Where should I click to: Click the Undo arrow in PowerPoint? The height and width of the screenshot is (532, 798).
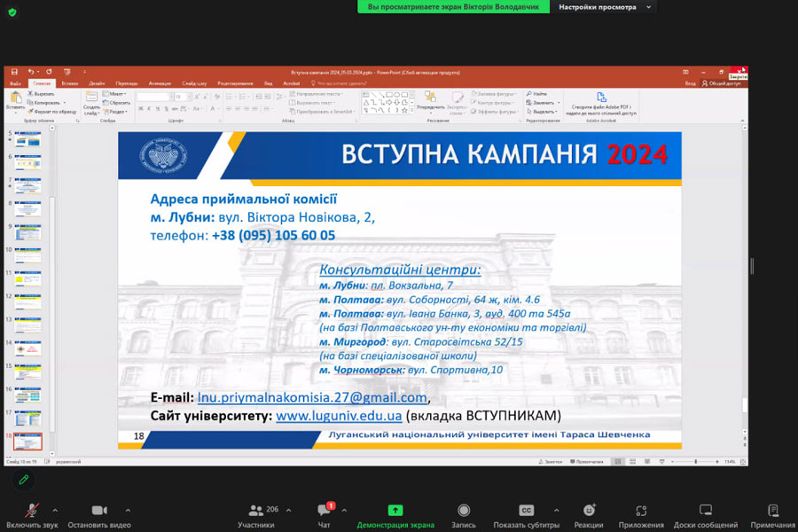30,72
